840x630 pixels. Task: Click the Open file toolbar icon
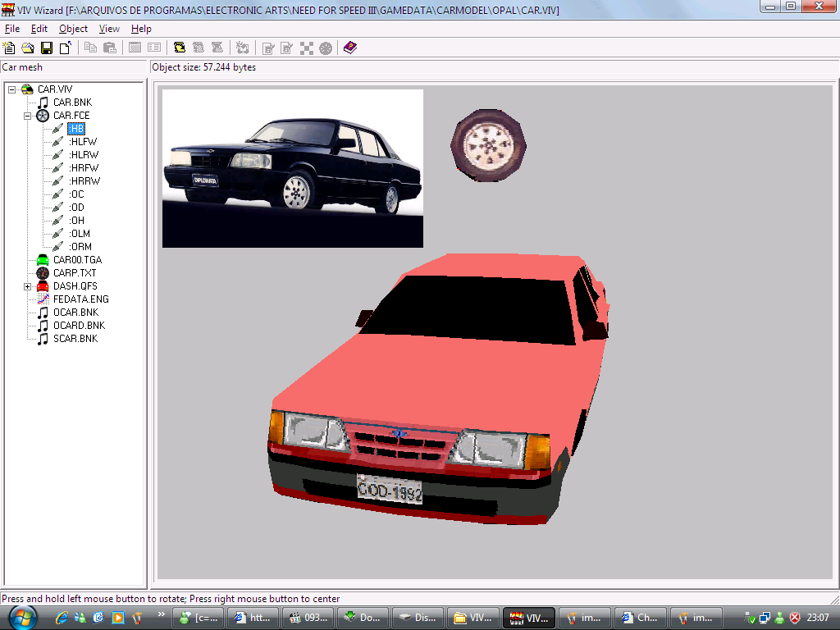[x=28, y=48]
